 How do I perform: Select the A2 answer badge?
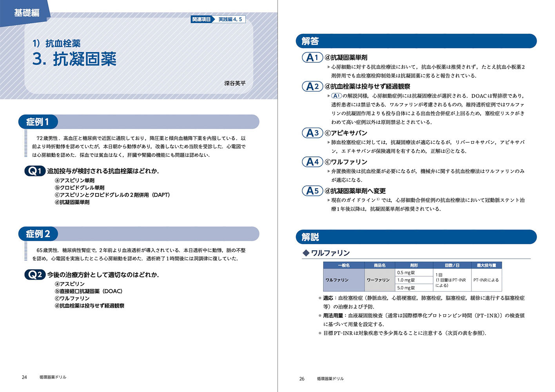click(312, 87)
